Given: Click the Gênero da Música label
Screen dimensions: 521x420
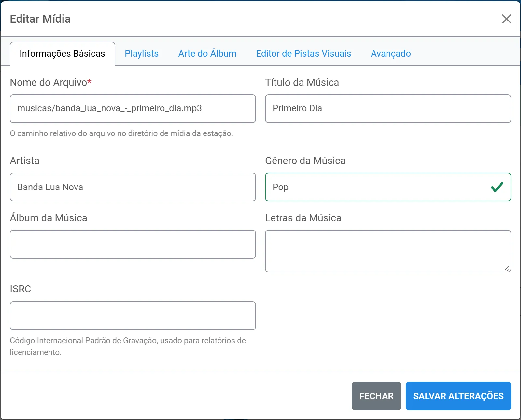Looking at the screenshot, I should [305, 161].
